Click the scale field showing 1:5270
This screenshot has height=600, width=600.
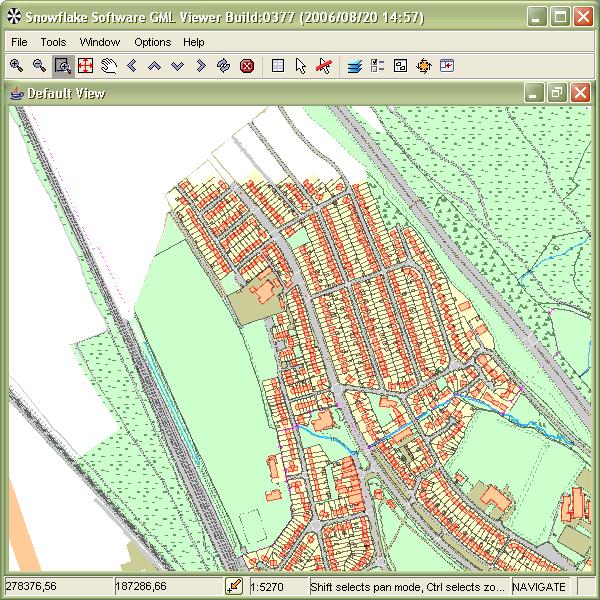[x=276, y=588]
